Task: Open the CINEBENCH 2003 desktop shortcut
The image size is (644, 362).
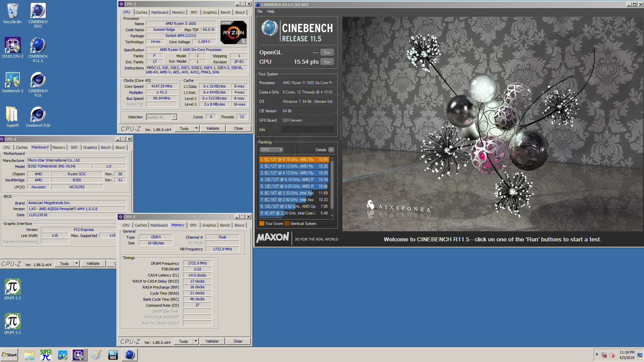Action: coord(38,15)
